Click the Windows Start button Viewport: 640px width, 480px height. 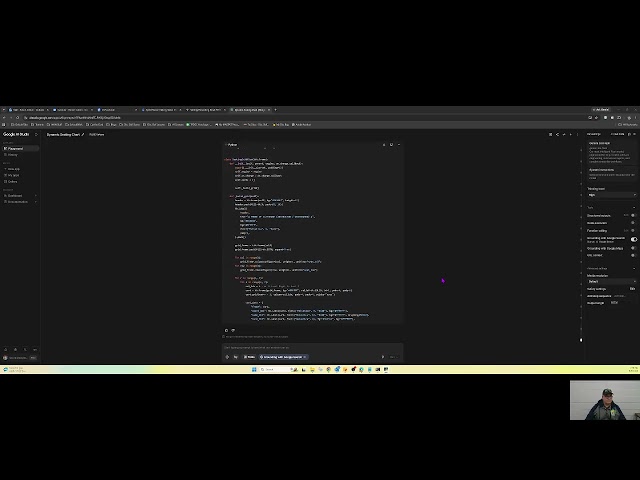tap(254, 369)
